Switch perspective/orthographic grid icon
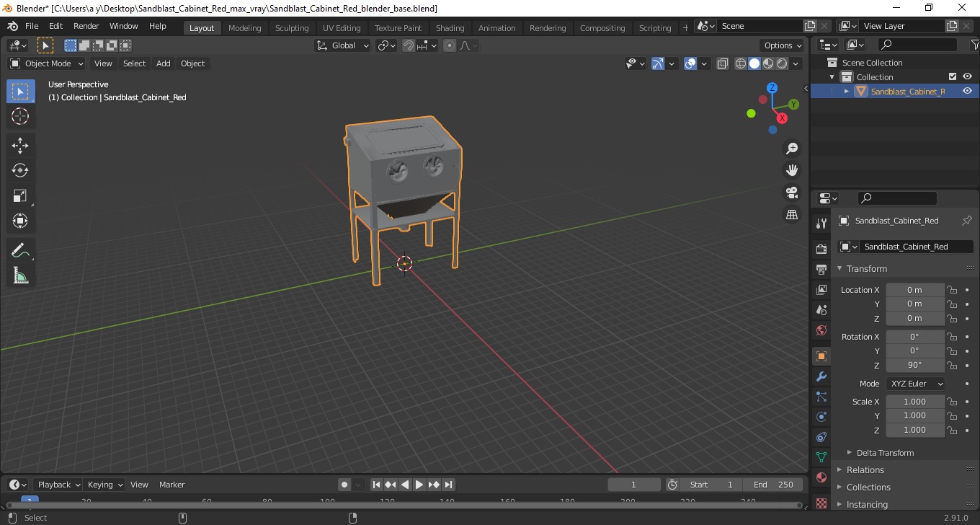This screenshot has width=980, height=525. [x=792, y=215]
